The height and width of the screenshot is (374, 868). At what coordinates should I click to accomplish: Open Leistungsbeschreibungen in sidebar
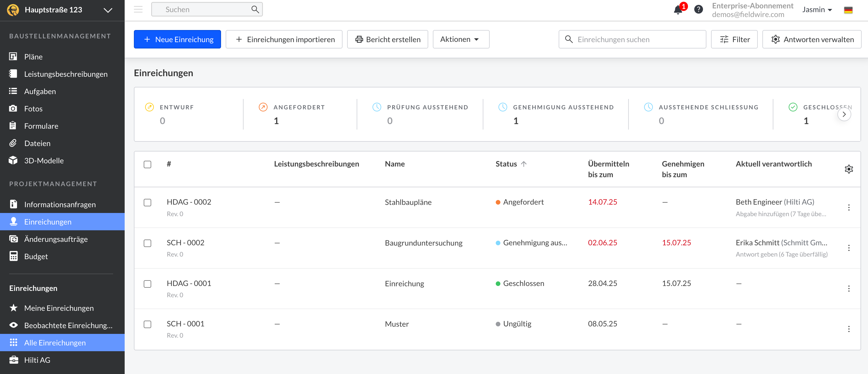point(62,74)
